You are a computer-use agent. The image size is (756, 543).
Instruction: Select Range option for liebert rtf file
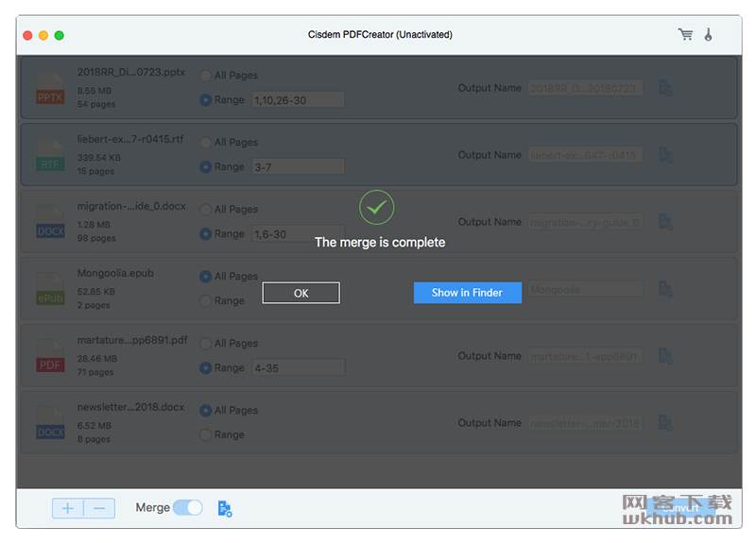(x=205, y=167)
